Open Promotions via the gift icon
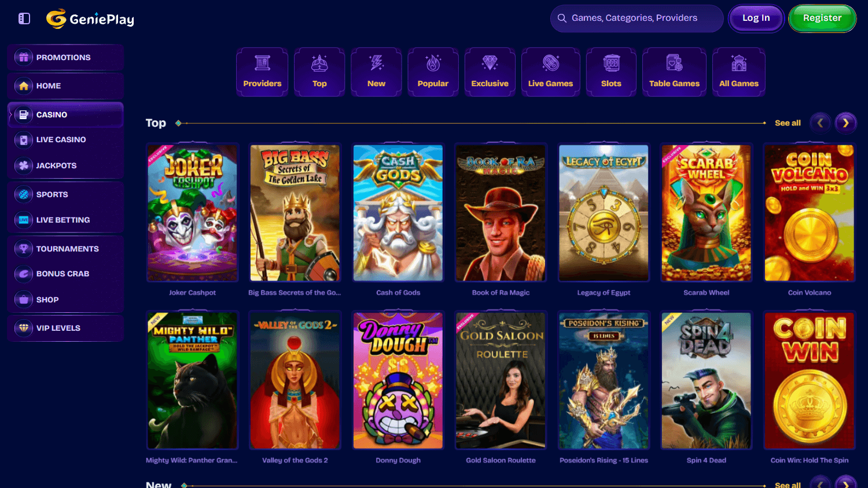The height and width of the screenshot is (488, 868). coord(24,57)
